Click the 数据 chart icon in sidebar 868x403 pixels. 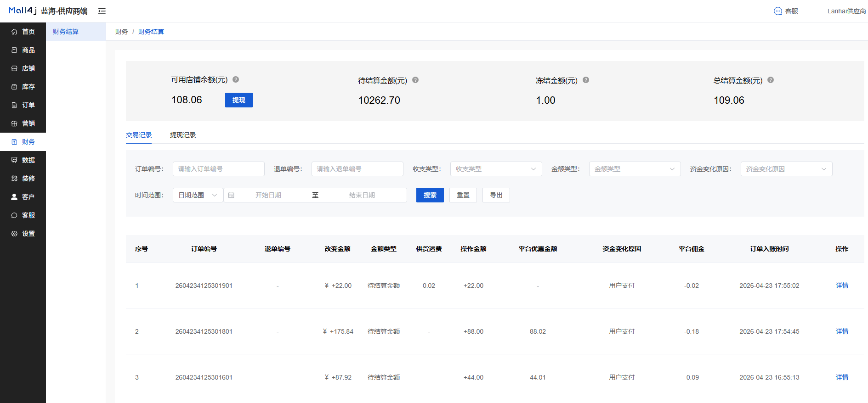pyautogui.click(x=14, y=160)
